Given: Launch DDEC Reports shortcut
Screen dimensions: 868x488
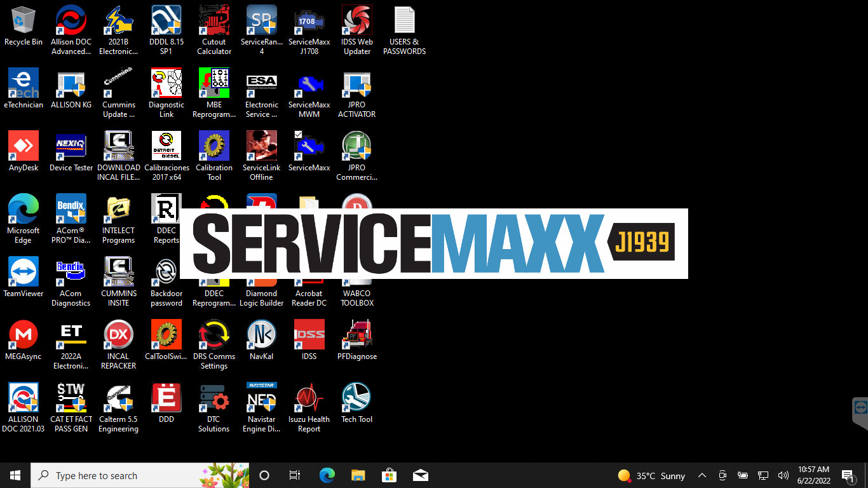Looking at the screenshot, I should (x=166, y=219).
